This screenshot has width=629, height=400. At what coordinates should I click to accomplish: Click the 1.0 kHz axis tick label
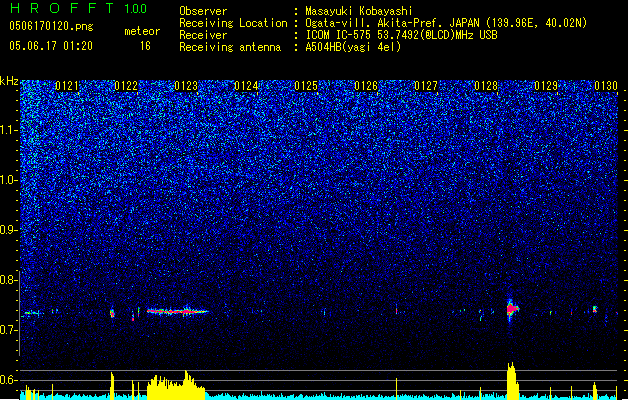click(x=9, y=180)
